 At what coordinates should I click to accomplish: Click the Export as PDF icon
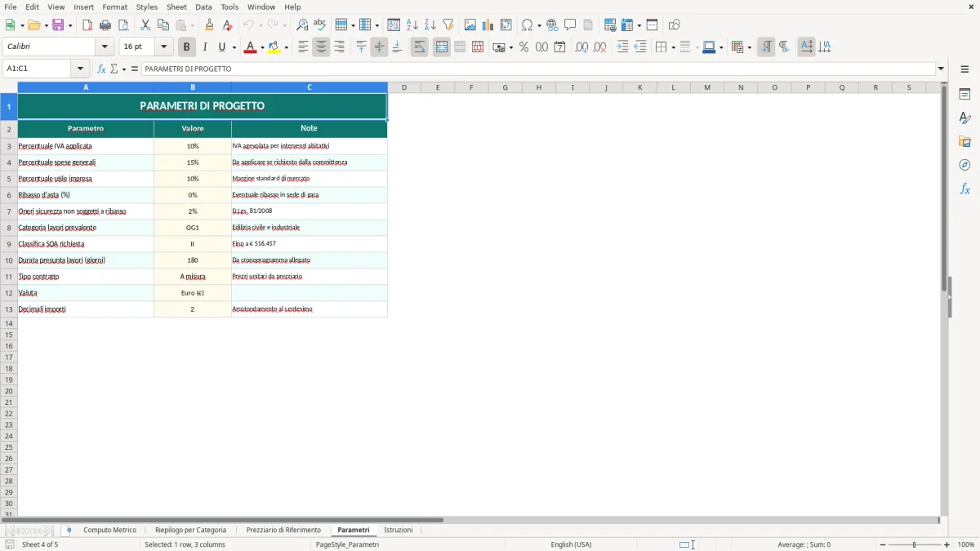pyautogui.click(x=87, y=25)
